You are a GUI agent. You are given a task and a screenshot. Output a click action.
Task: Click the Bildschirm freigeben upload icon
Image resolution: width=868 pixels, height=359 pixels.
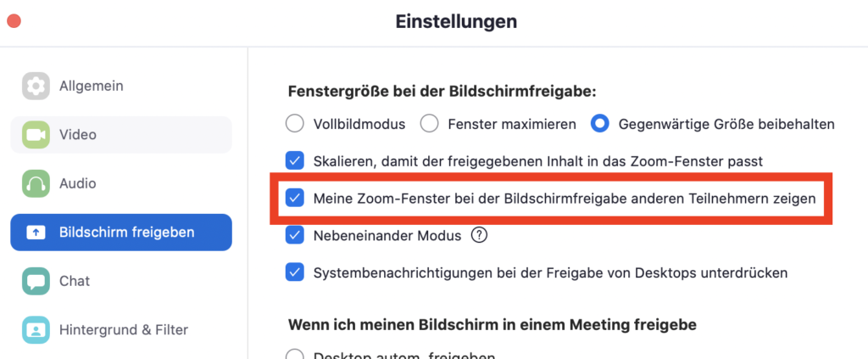click(x=36, y=233)
